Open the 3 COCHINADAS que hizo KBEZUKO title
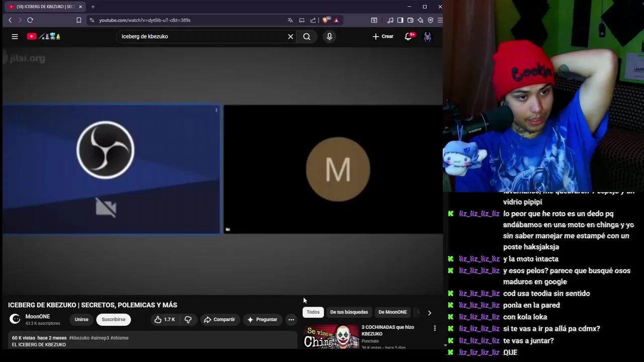 pos(387,330)
